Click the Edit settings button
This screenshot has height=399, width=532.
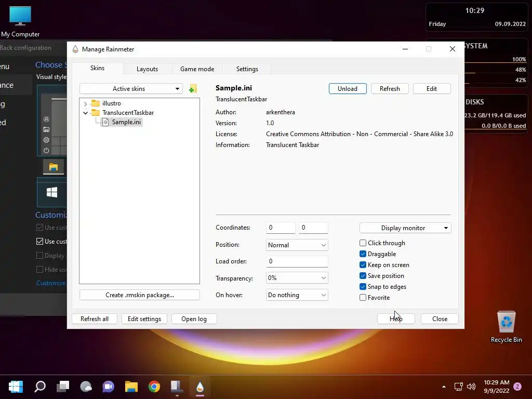click(x=144, y=319)
